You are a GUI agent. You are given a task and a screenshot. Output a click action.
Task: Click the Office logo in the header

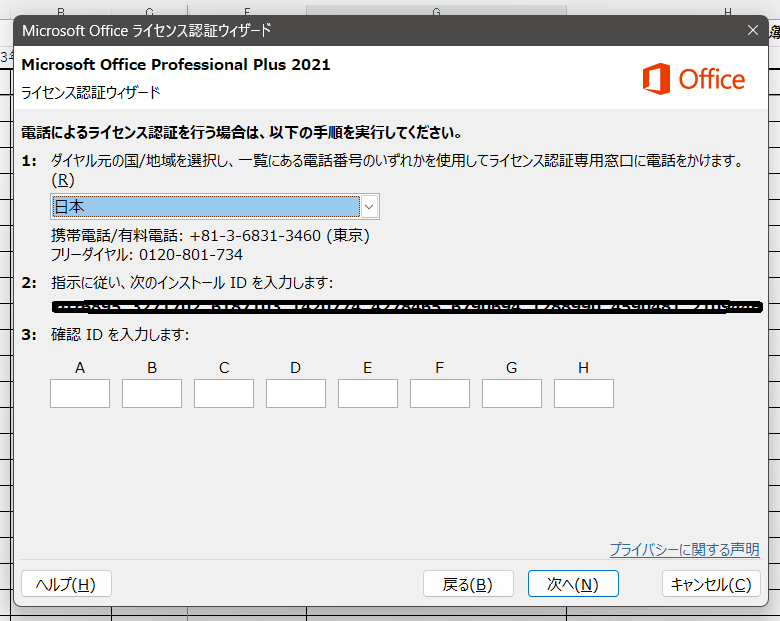pos(694,79)
